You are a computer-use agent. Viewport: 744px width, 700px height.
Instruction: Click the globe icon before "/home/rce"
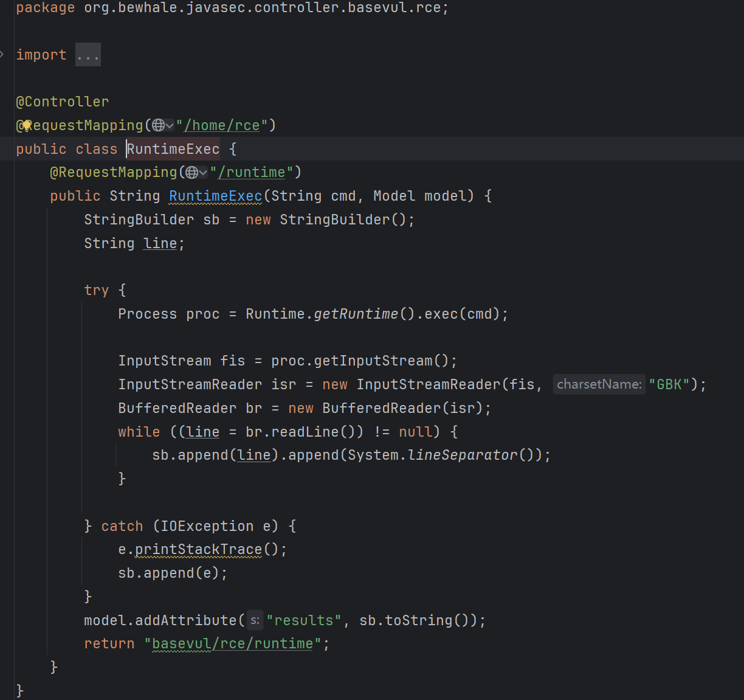coord(158,125)
